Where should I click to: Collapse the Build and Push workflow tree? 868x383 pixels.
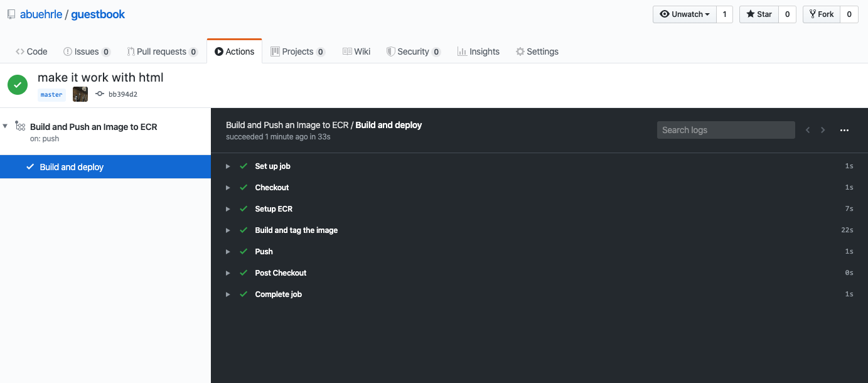coord(5,126)
